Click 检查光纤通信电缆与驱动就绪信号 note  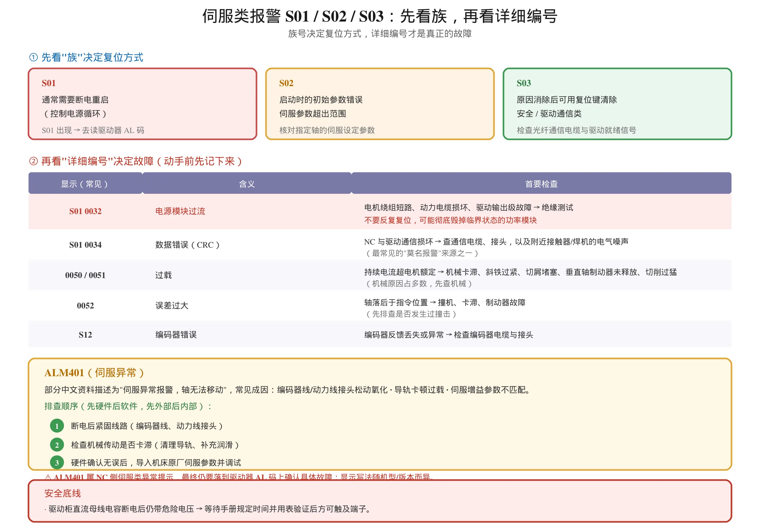click(x=576, y=130)
